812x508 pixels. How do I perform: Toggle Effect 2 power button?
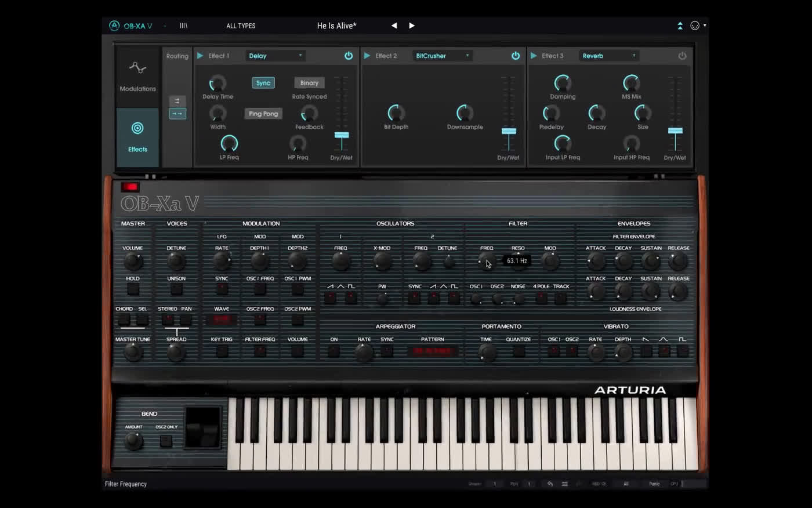click(516, 56)
